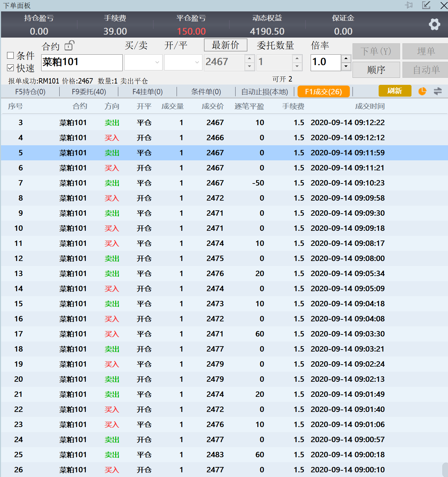Increase 委托数量 with the up arrow
The height and width of the screenshot is (477, 448).
[297, 58]
